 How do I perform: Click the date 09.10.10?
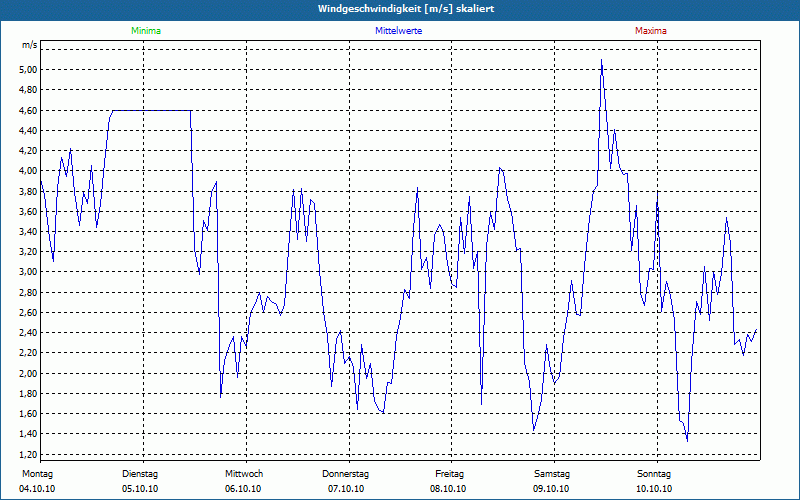[x=551, y=489]
